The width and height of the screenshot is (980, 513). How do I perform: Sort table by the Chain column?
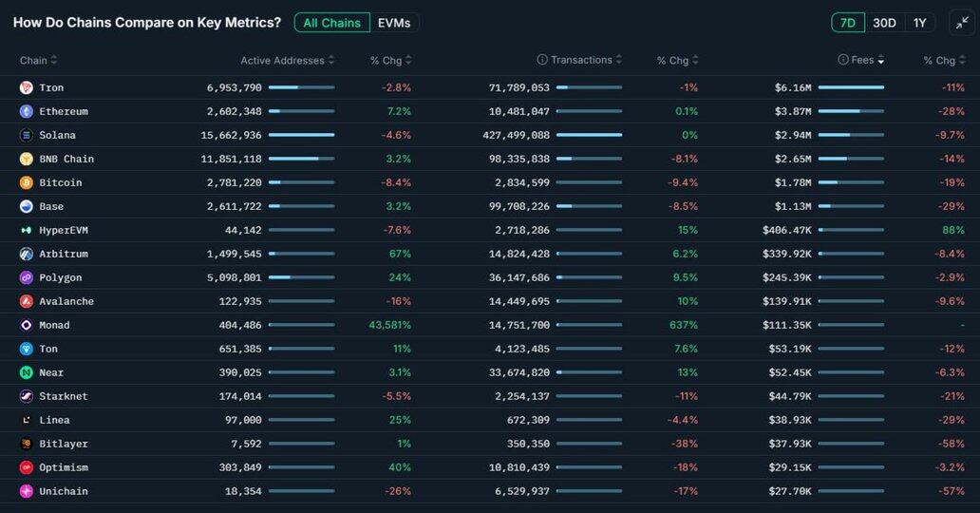point(38,61)
